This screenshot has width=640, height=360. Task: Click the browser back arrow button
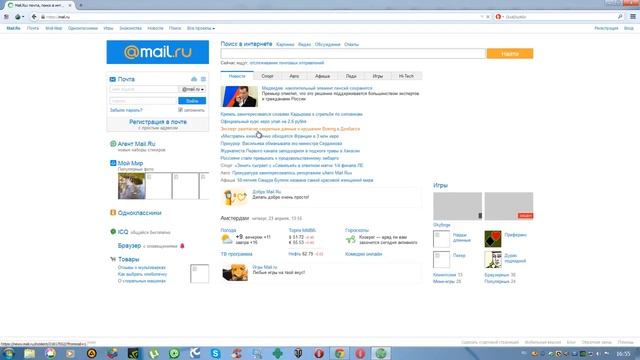[x=34, y=17]
